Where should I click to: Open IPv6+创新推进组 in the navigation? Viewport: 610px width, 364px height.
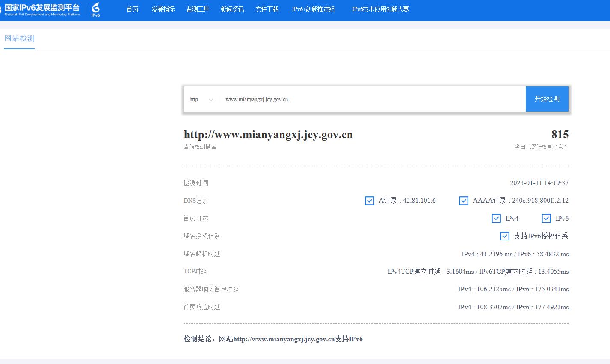[313, 9]
